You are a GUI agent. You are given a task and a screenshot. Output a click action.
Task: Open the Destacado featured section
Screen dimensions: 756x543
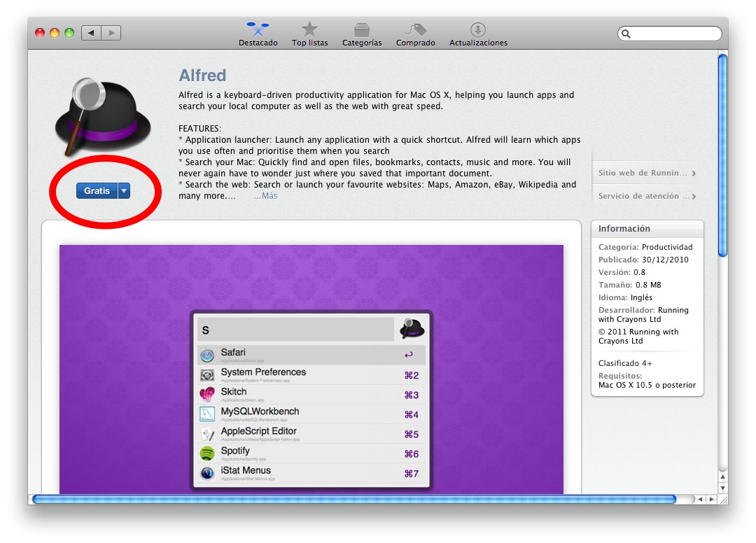pos(258,34)
